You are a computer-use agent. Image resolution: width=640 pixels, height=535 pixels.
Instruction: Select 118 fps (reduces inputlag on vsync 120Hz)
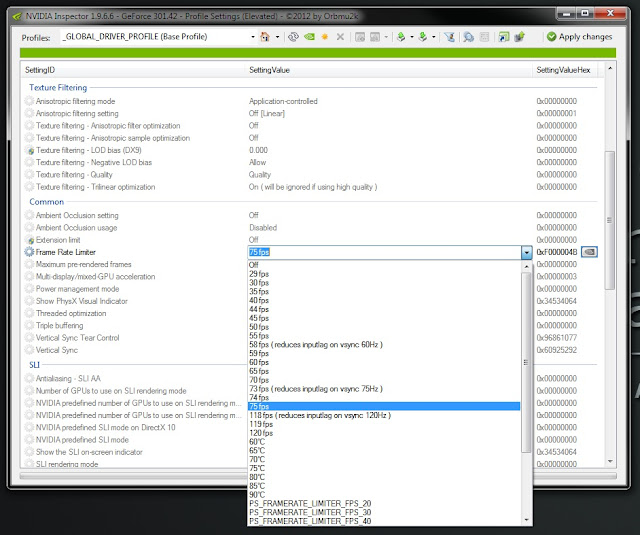coord(384,415)
